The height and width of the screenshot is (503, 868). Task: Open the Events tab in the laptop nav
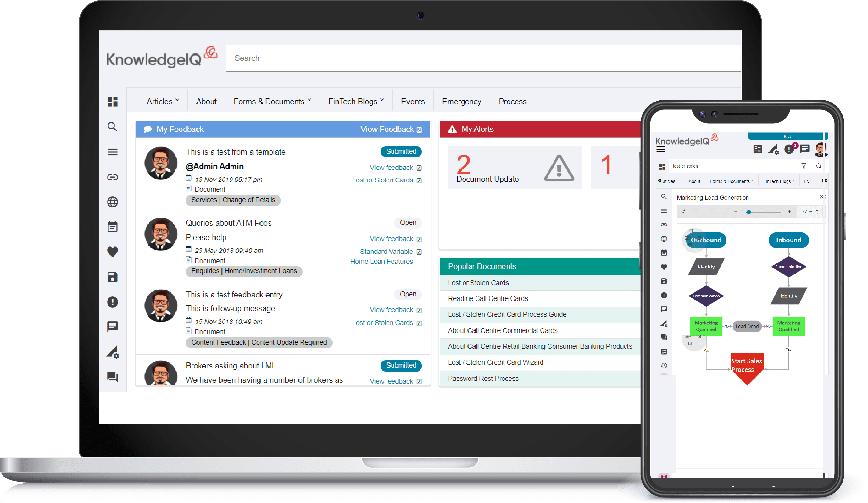(413, 102)
